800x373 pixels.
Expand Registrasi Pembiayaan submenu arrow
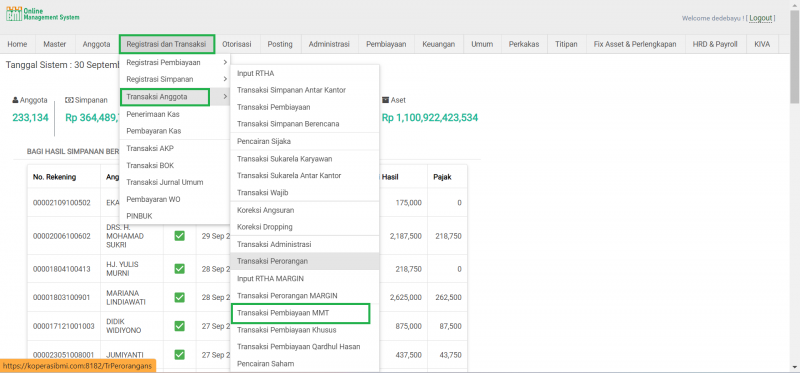[224, 63]
